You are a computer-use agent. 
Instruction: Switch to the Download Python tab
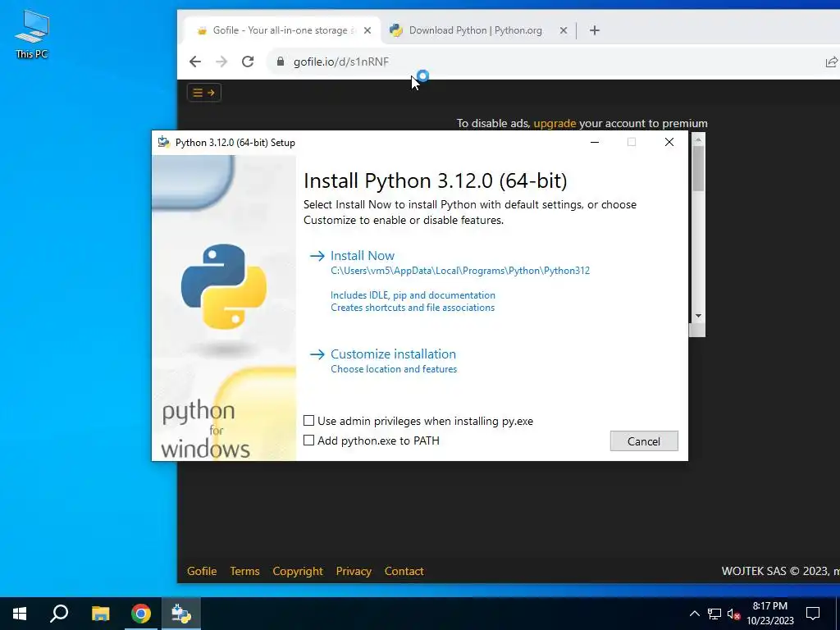475,30
